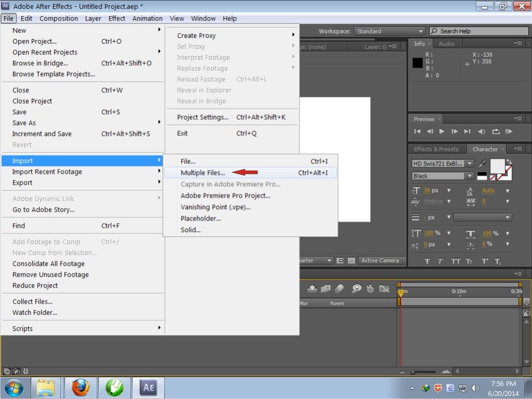The width and height of the screenshot is (532, 399).
Task: Toggle the audio mute speaker icon in Preview
Action: [482, 131]
